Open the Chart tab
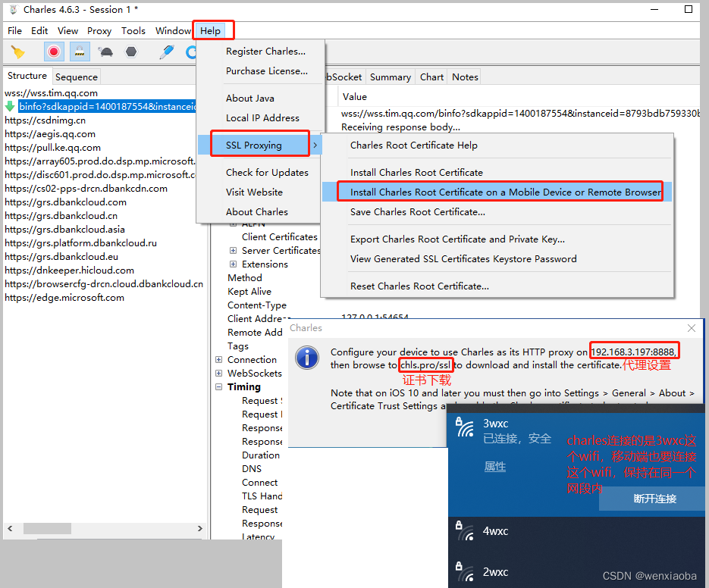 click(431, 77)
